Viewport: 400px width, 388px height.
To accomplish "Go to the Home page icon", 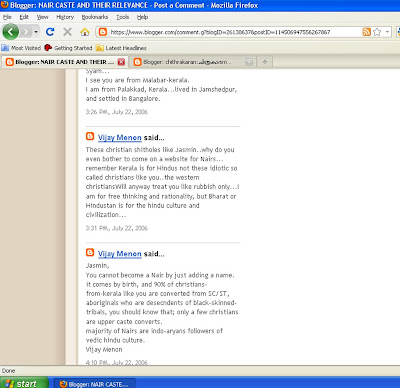I will tap(85, 32).
